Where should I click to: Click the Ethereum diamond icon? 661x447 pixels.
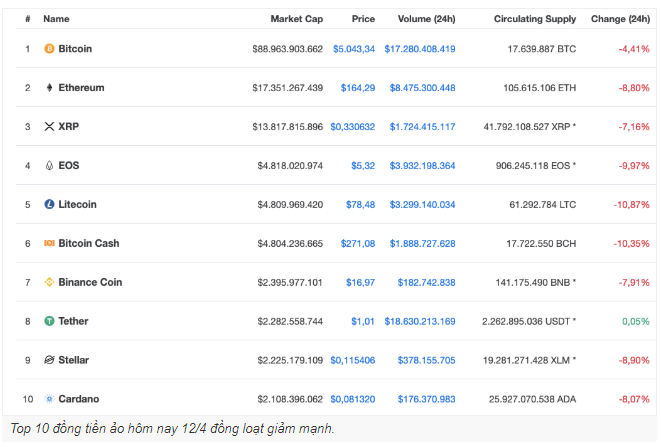[49, 88]
